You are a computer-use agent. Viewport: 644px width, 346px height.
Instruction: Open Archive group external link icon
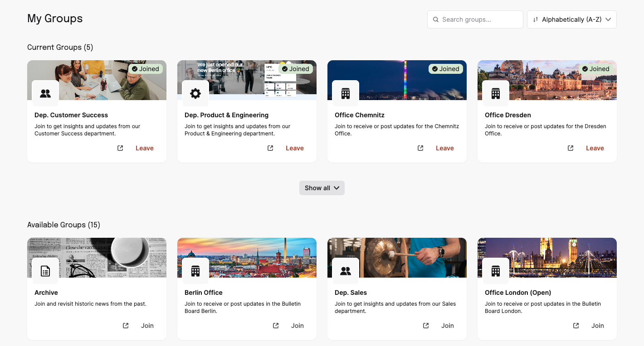[x=126, y=326]
